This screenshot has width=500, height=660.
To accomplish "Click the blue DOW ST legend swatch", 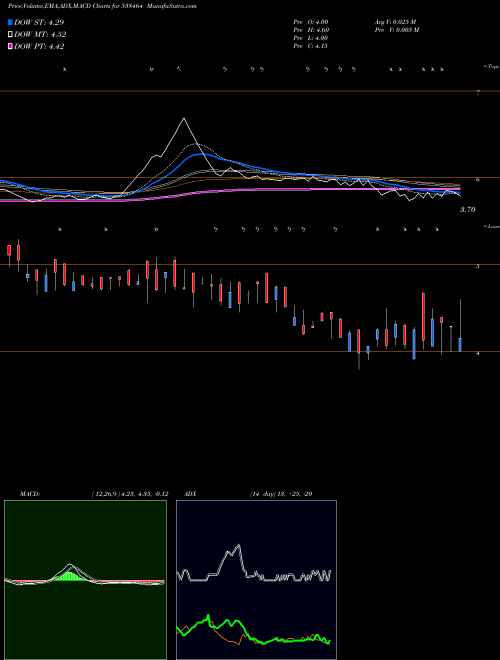I will coord(10,22).
